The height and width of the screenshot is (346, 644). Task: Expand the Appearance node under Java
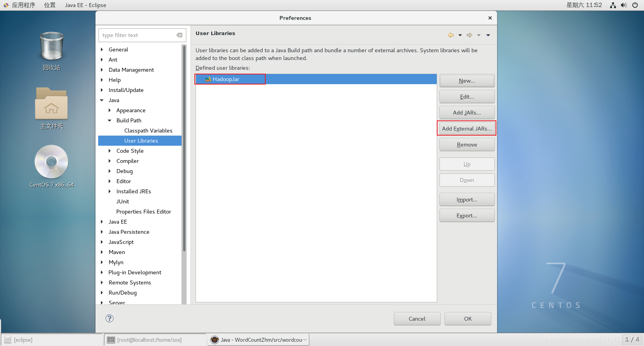(109, 110)
